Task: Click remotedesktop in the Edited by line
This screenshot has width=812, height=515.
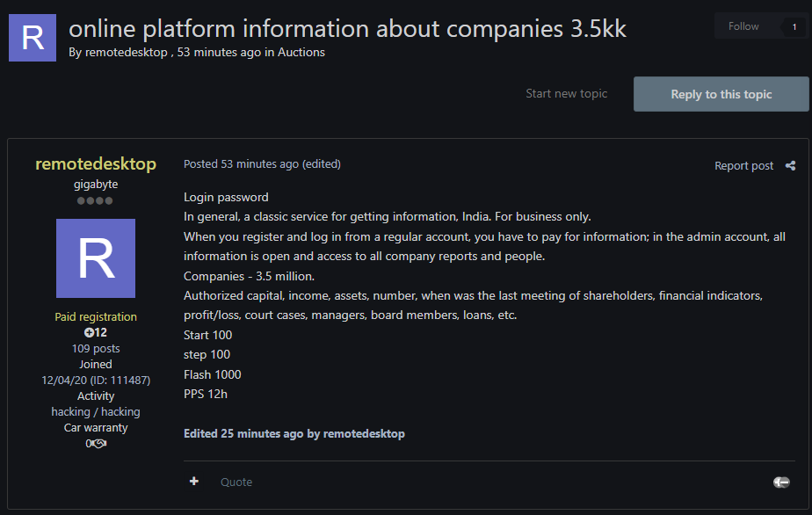Action: (x=364, y=433)
